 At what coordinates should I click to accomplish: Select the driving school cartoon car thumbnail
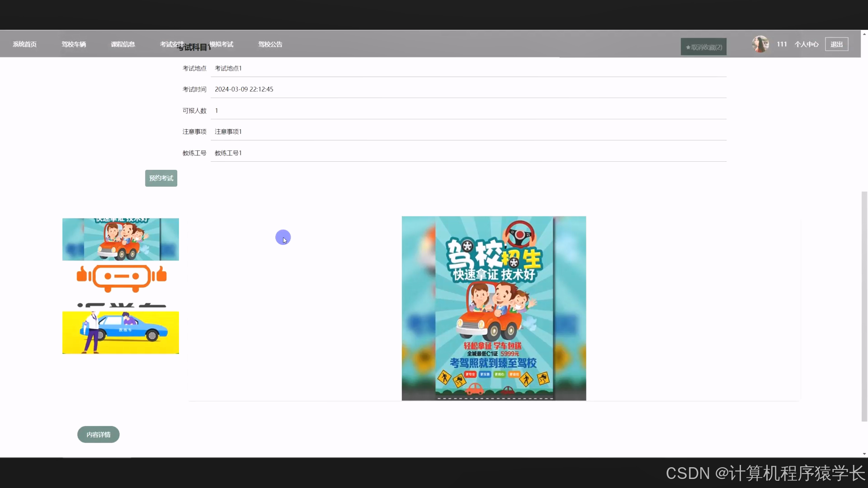pos(121,239)
